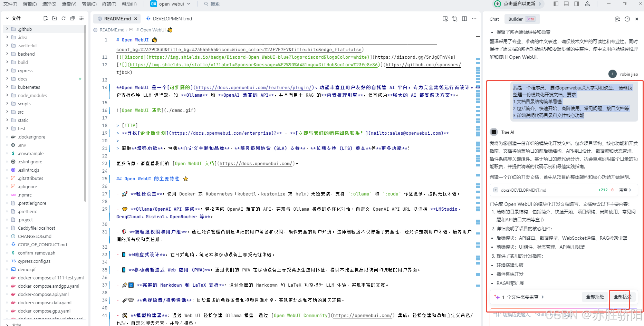The image size is (644, 326).
Task: Switch to the Chat tab
Action: (494, 19)
